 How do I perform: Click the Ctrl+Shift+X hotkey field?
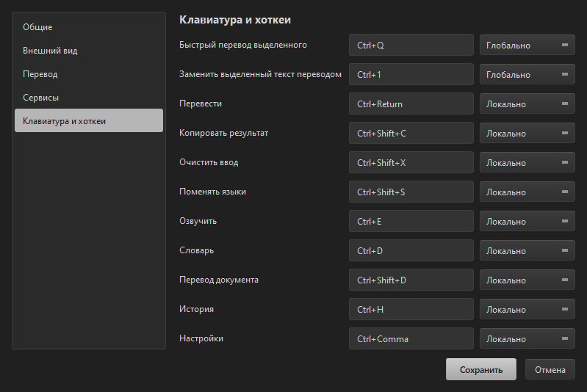pyautogui.click(x=411, y=162)
